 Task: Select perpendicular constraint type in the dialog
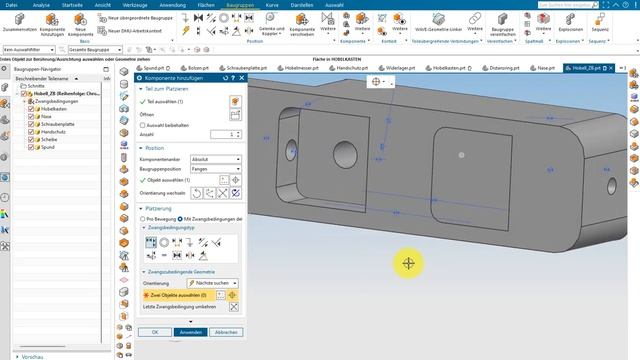216,242
